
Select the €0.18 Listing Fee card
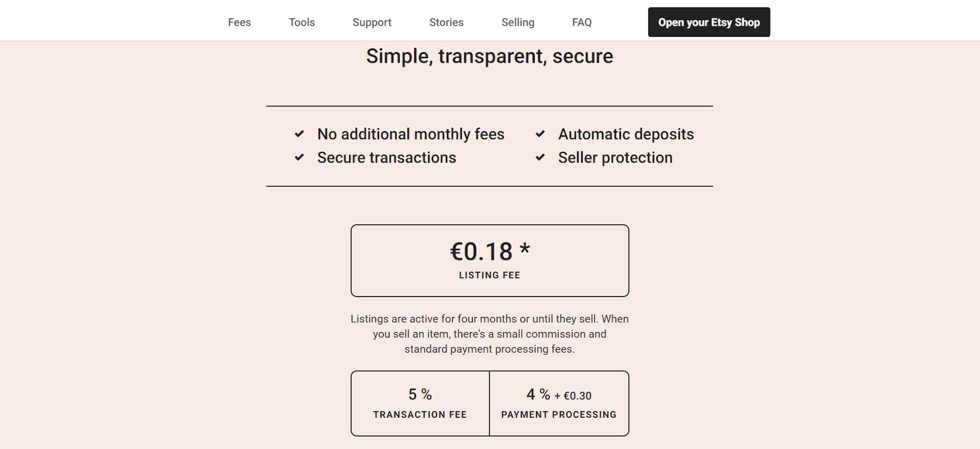[489, 260]
